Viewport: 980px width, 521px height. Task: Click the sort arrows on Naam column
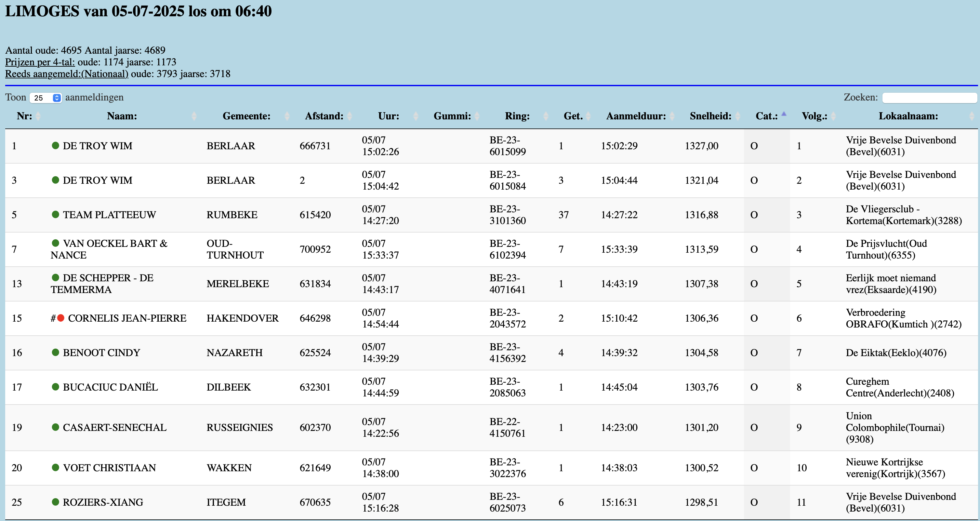[194, 116]
